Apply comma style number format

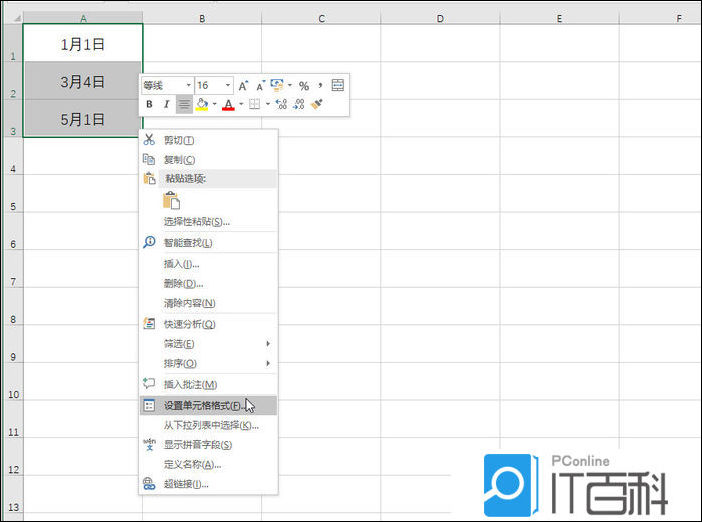(x=320, y=85)
